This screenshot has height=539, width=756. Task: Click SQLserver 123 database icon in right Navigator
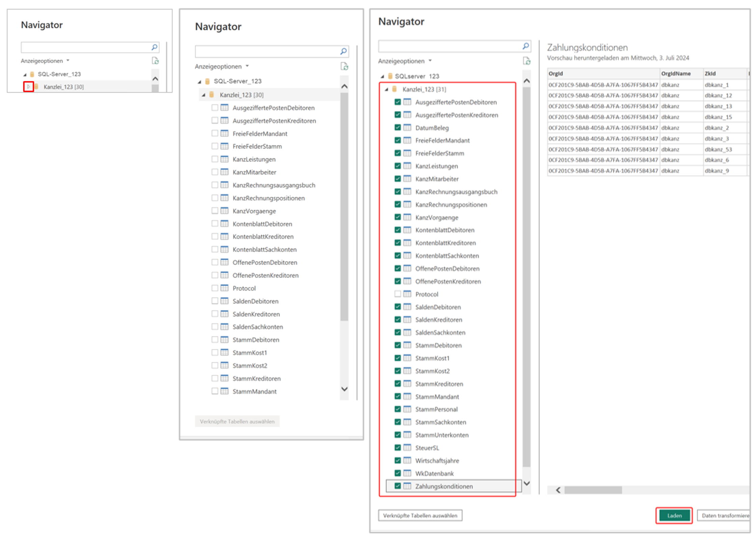point(390,76)
